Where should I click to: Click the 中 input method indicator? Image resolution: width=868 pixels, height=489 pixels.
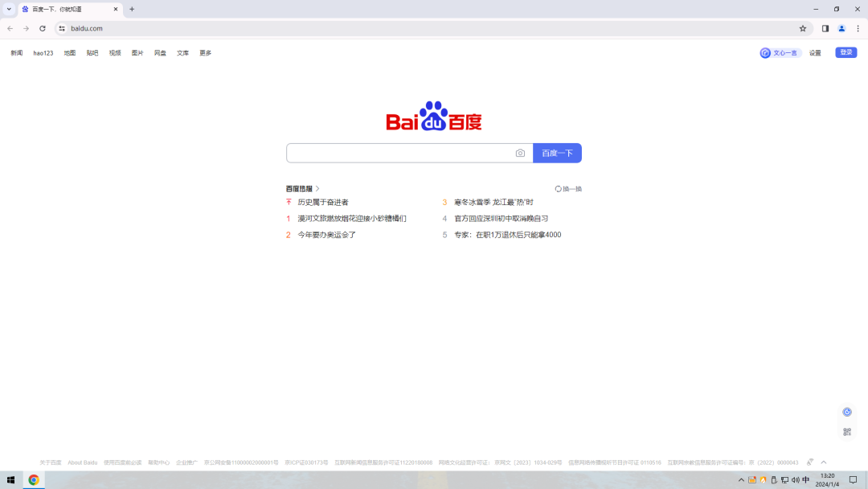point(806,480)
